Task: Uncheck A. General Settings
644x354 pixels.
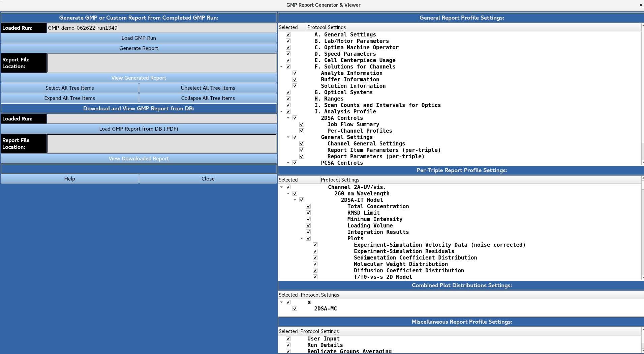Action: (288, 34)
